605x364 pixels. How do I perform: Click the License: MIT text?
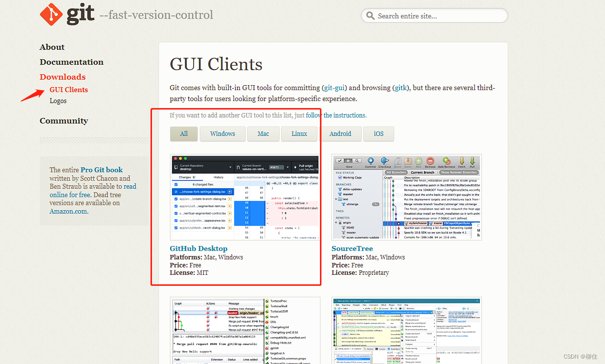click(x=189, y=272)
